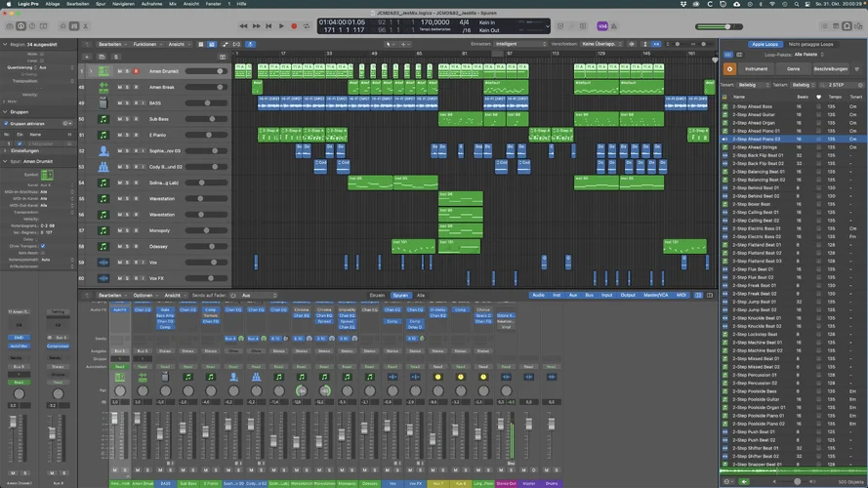Screen dimensions: 868x488
Task: Select the 2-Step Ahead Guitar loop
Action: tap(754, 114)
